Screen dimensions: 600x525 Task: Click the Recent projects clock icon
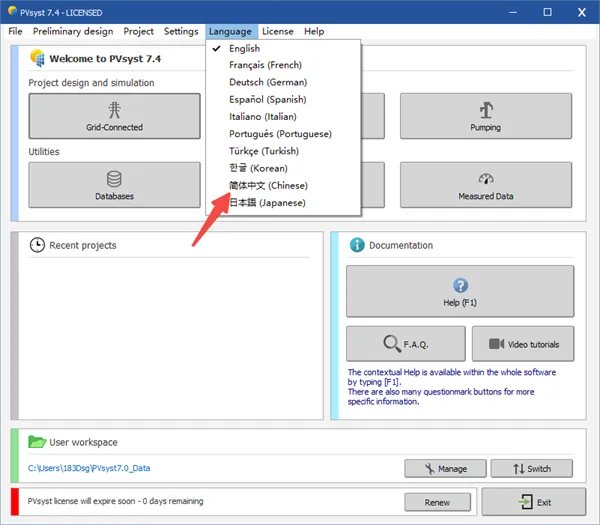click(x=37, y=245)
